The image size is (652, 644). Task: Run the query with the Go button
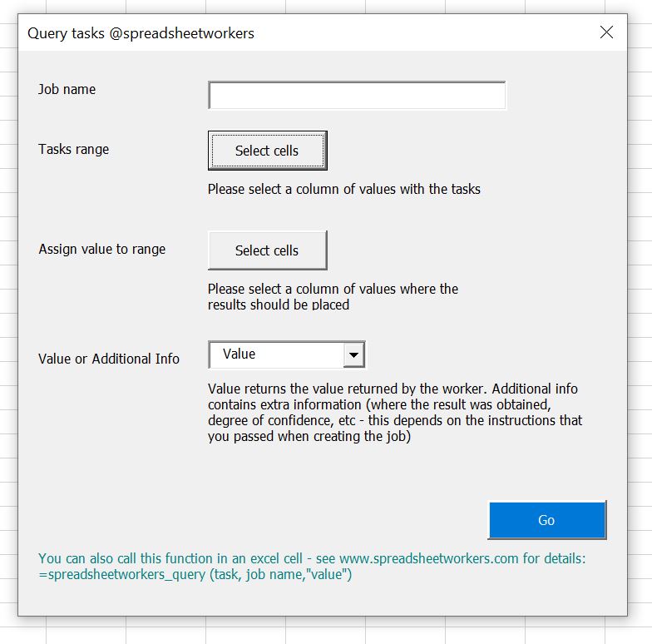546,520
